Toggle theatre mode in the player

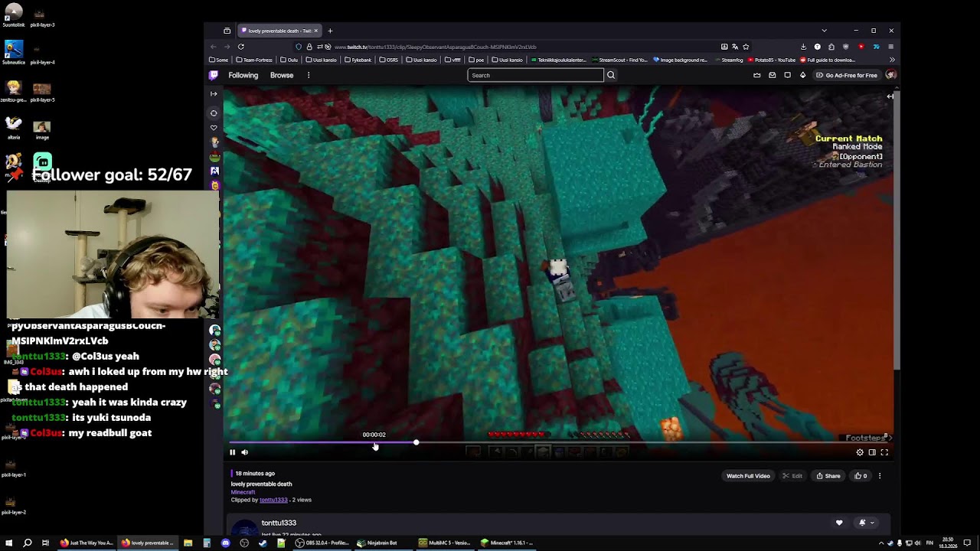(x=872, y=452)
